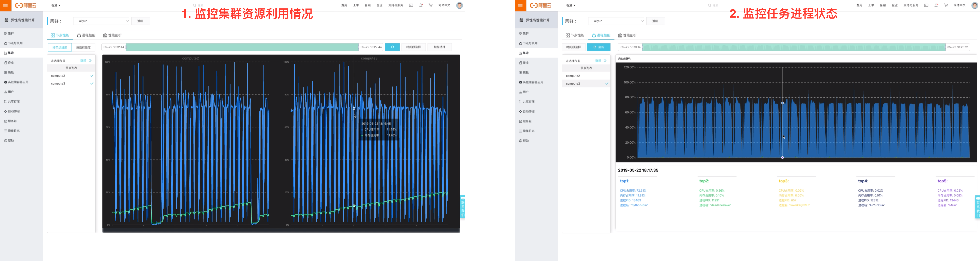Screen dimensions: 980x261
Task: Open the aliyun cluster dropdown in right console
Action: [x=617, y=21]
